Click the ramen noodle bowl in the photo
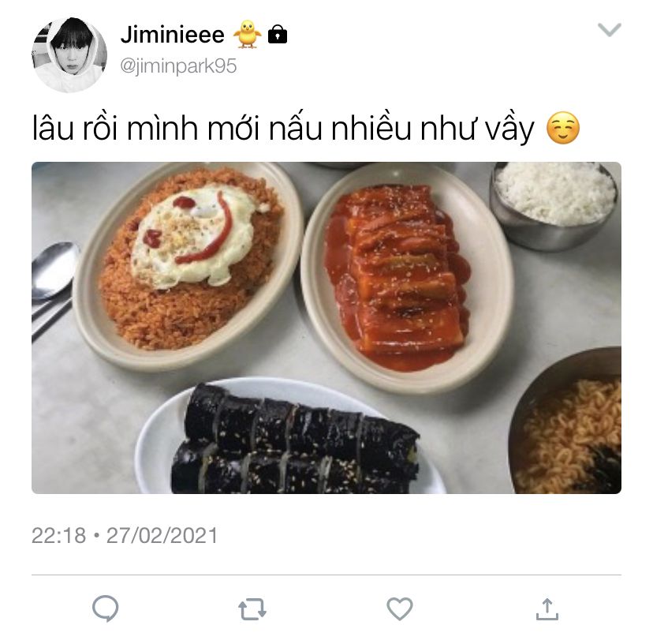 [x=567, y=421]
